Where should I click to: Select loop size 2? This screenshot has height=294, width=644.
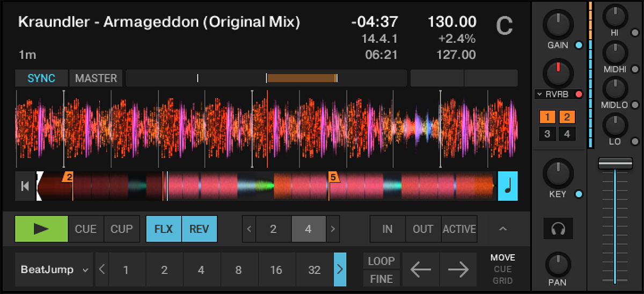click(274, 229)
